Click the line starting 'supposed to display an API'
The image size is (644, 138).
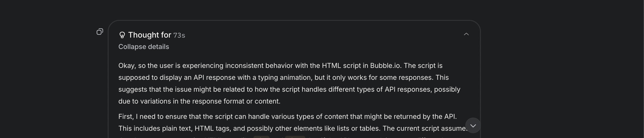pos(284,78)
